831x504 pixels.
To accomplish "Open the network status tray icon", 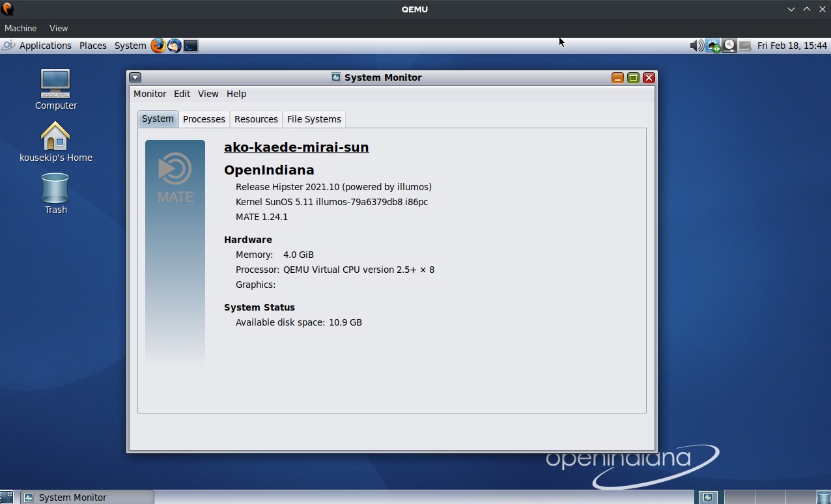I will coord(713,46).
